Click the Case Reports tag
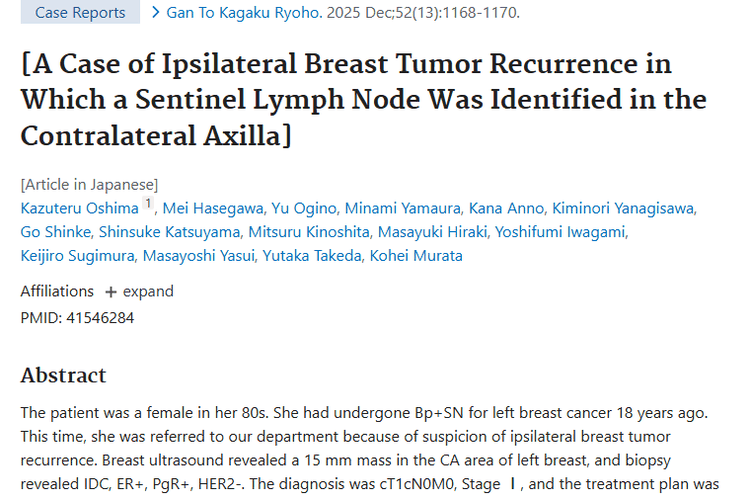The width and height of the screenshot is (750, 500). (80, 13)
